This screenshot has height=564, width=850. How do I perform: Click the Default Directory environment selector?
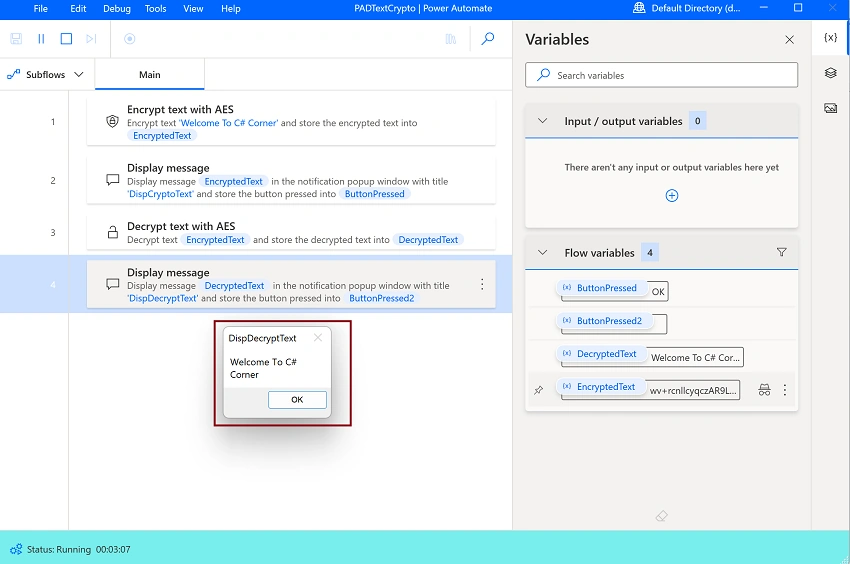pos(687,8)
